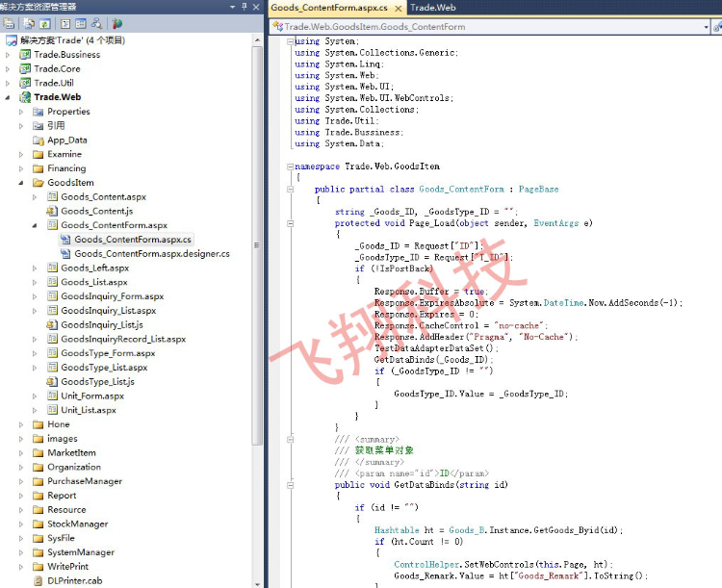This screenshot has height=588, width=722.
Task: Expand the Financing folder
Action: 21,169
